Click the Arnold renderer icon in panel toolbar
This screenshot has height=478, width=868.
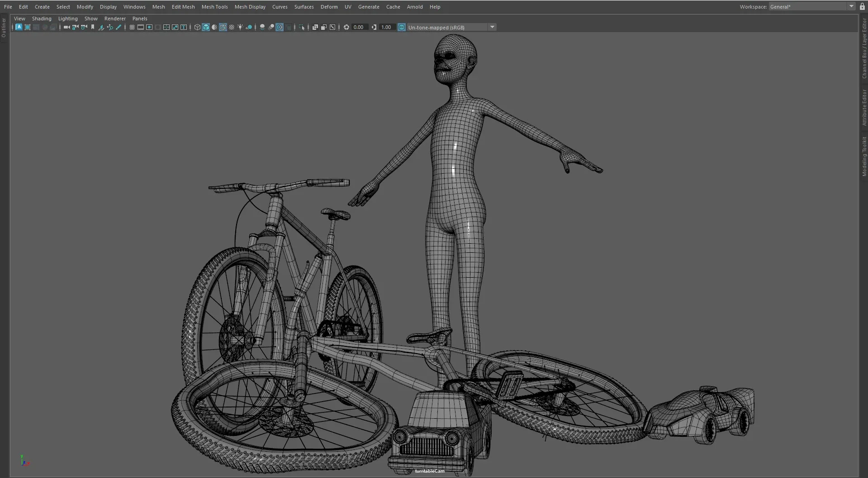click(x=19, y=27)
